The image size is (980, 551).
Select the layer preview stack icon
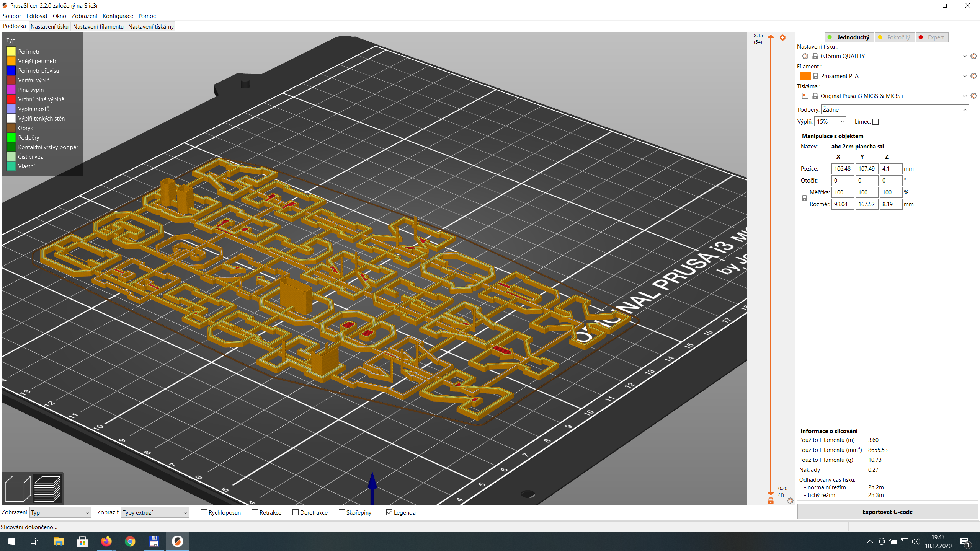click(x=47, y=488)
